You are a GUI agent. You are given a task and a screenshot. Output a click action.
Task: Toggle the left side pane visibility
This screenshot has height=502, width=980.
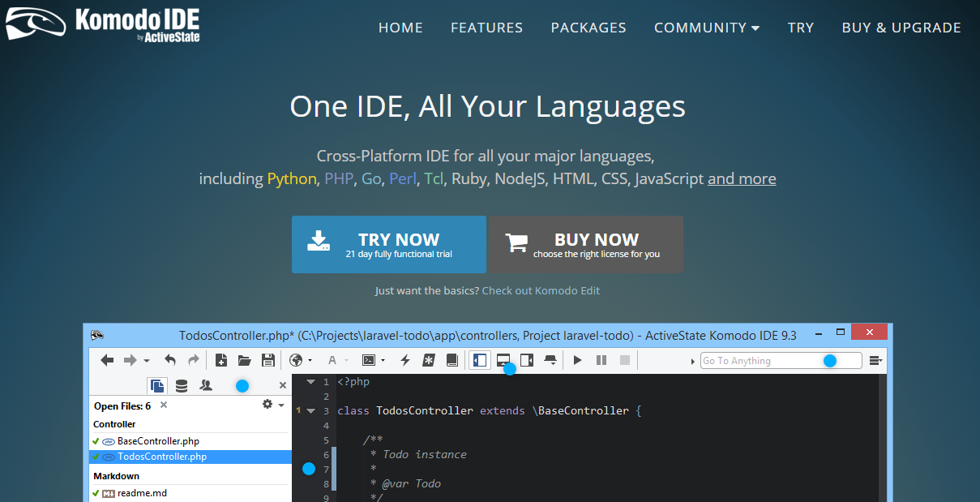pyautogui.click(x=480, y=360)
